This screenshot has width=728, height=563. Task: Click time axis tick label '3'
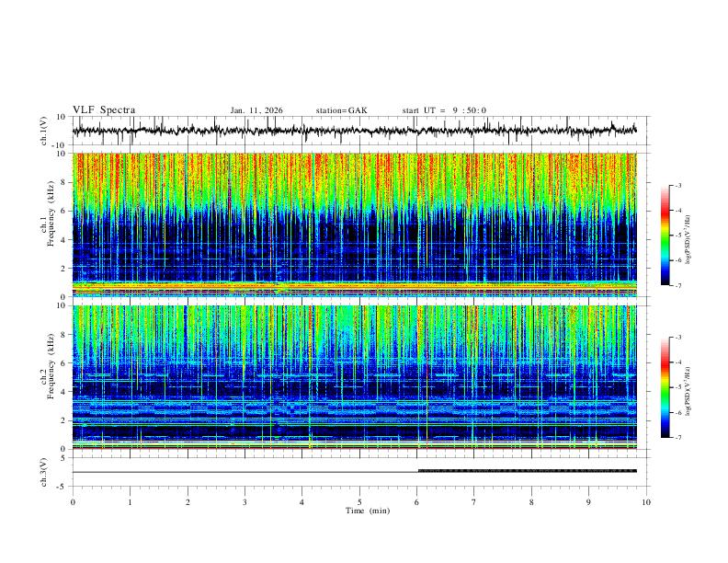coord(245,502)
